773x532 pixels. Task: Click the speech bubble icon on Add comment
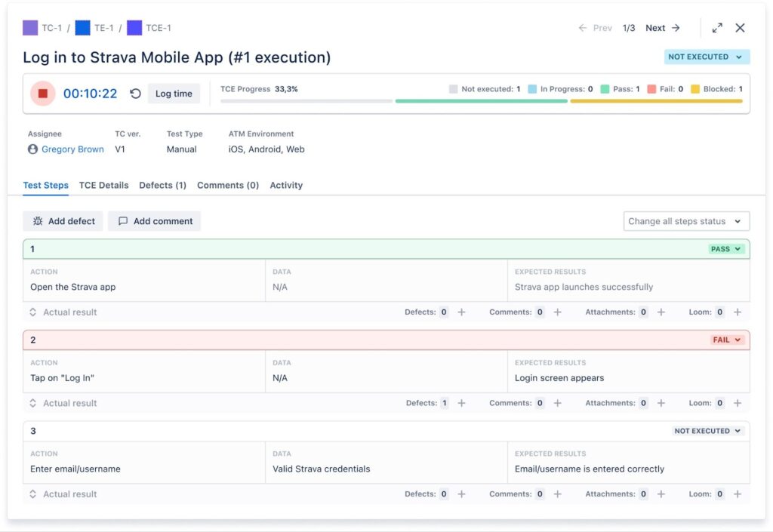point(123,220)
